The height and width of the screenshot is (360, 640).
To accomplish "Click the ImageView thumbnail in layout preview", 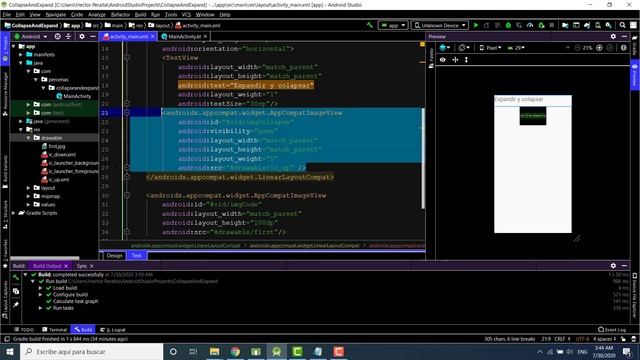I will point(533,116).
